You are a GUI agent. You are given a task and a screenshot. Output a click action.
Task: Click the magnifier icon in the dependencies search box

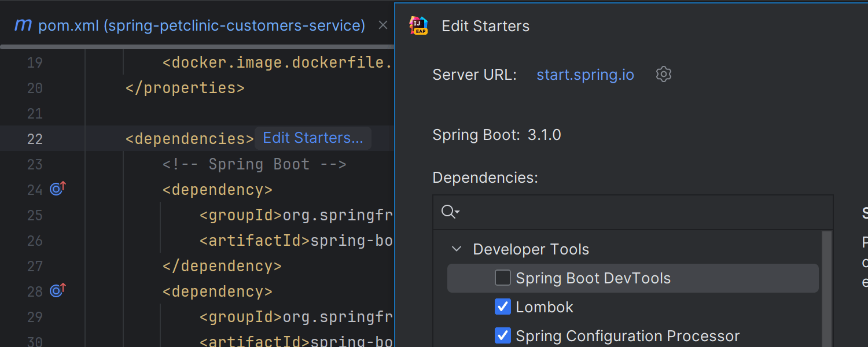point(448,212)
